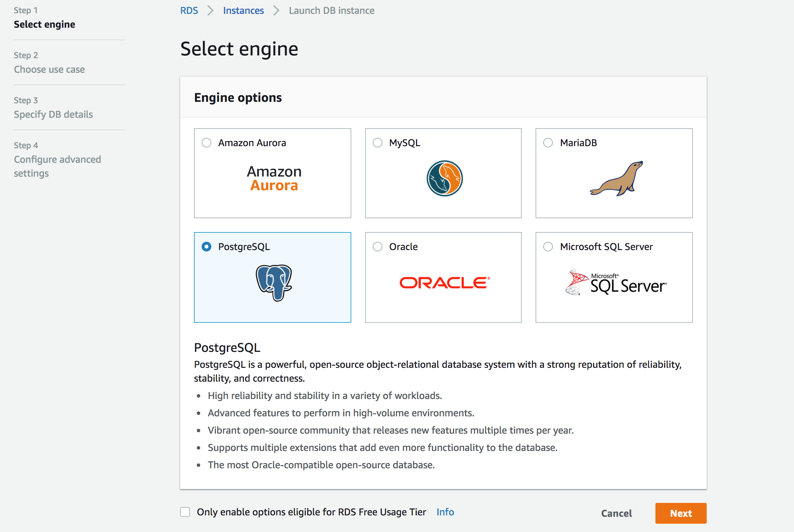
Task: Open Step 3 Specify DB details
Action: (53, 114)
